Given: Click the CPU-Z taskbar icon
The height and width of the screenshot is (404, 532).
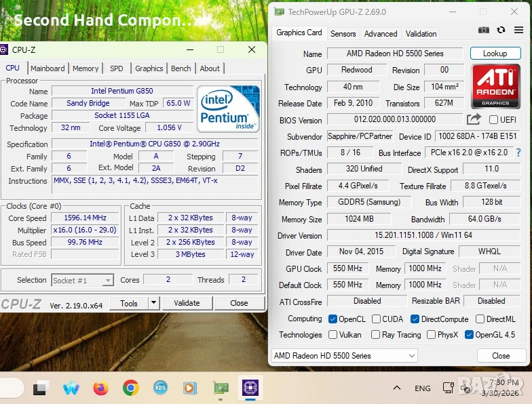Looking at the screenshot, I should click(x=250, y=388).
